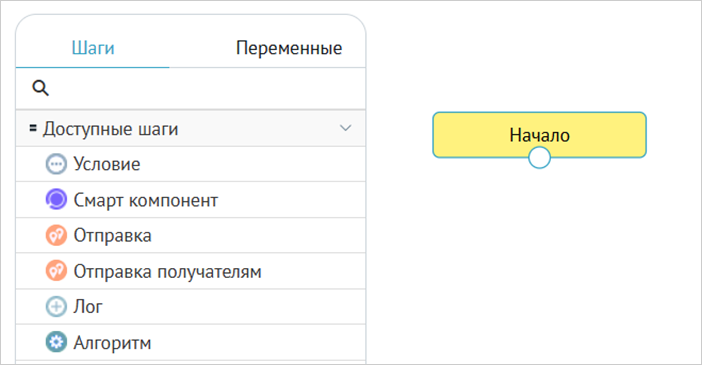The image size is (702, 365).
Task: Click the Смарт компонент label
Action: (x=146, y=200)
